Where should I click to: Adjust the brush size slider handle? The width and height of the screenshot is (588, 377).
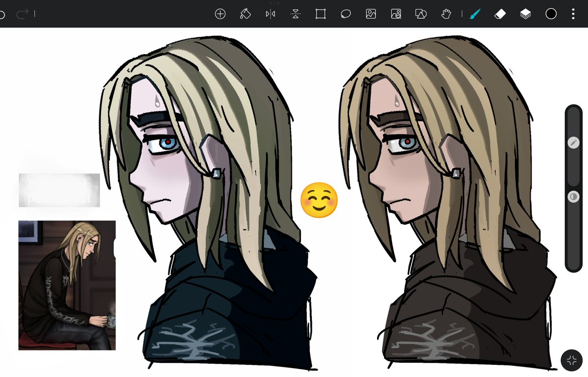tap(573, 143)
